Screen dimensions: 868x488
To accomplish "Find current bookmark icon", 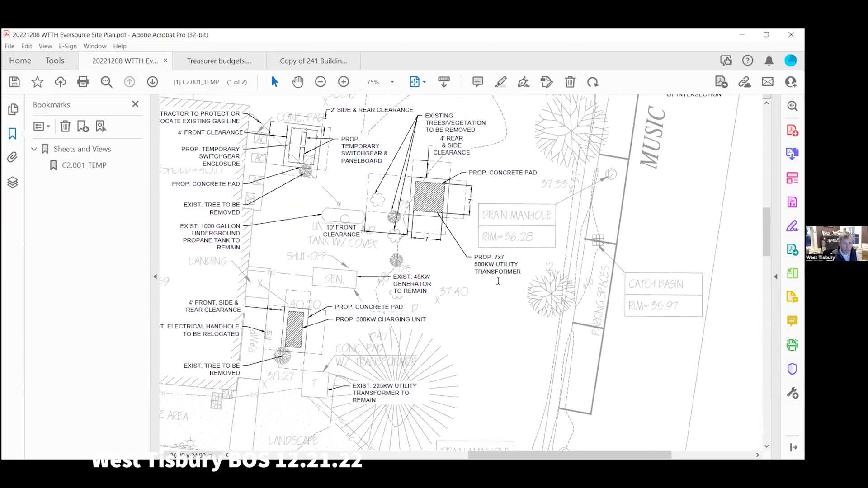I will [101, 126].
